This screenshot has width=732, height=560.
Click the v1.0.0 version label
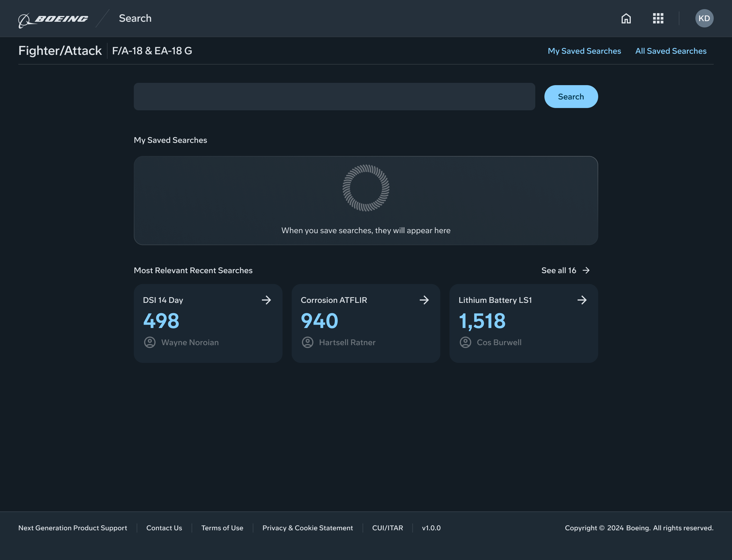pos(431,528)
